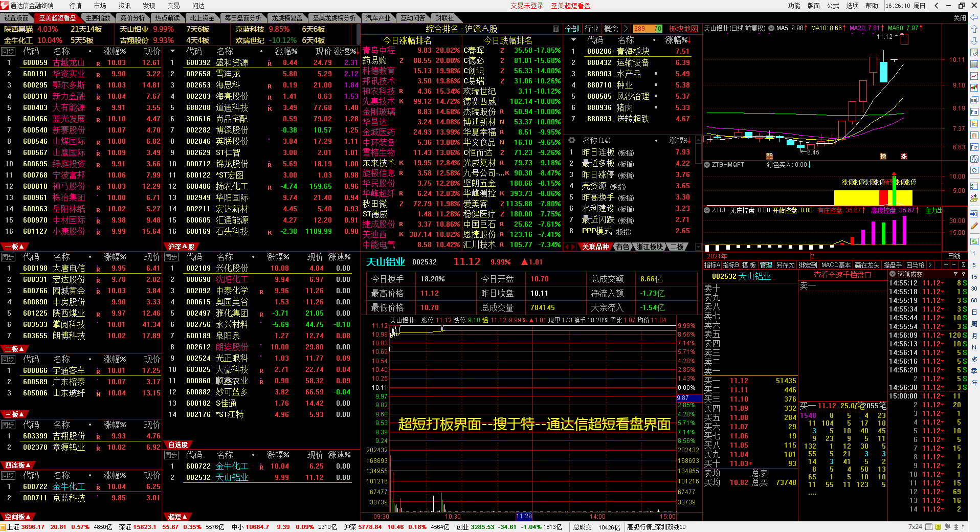Jump to next stock with sidebar down arrow

tap(974, 40)
